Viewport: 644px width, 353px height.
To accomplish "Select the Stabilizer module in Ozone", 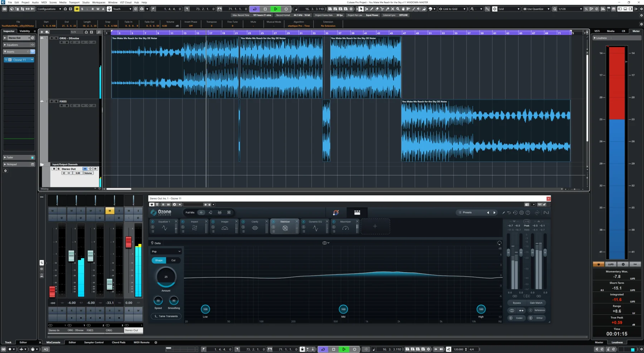I will pos(285,226).
